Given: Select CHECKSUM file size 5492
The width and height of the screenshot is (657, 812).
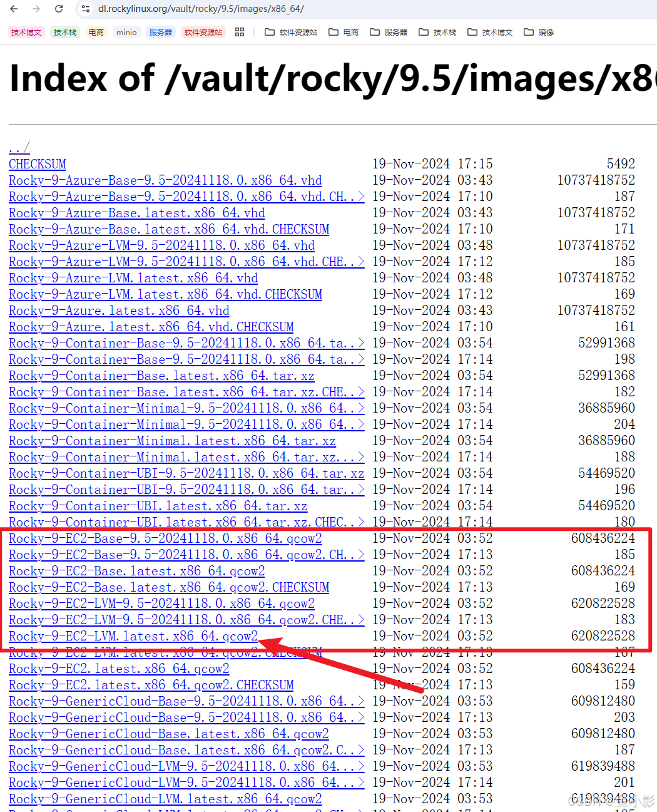Looking at the screenshot, I should pyautogui.click(x=621, y=164).
